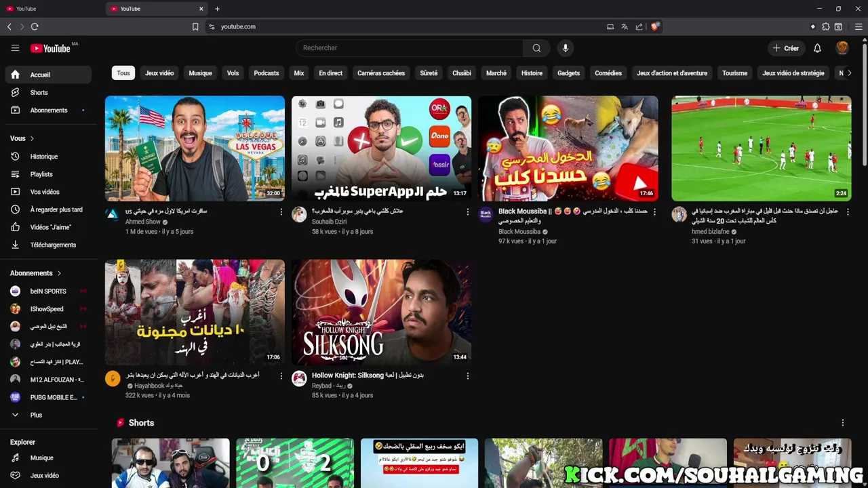Image resolution: width=868 pixels, height=488 pixels.
Task: Open Shorts in the sidebar
Action: click(x=47, y=92)
